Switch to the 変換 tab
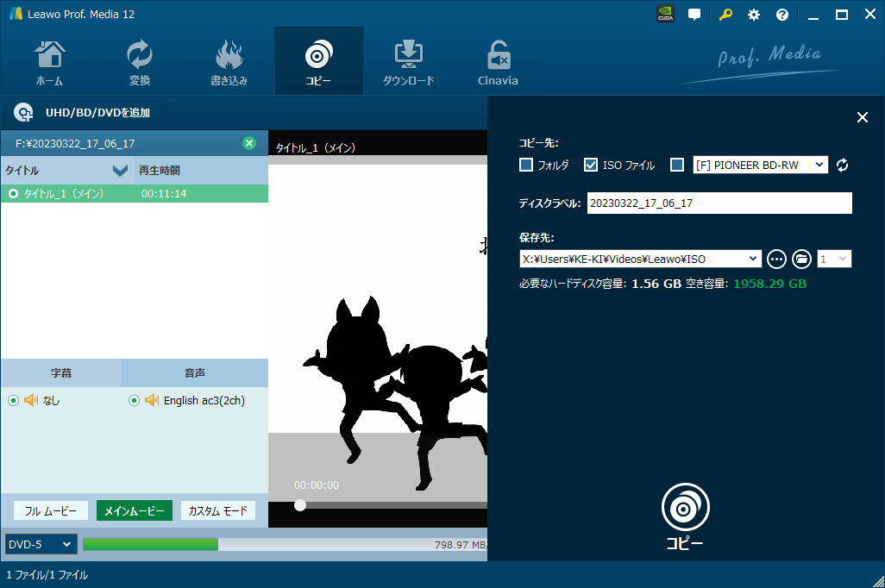 pyautogui.click(x=140, y=61)
